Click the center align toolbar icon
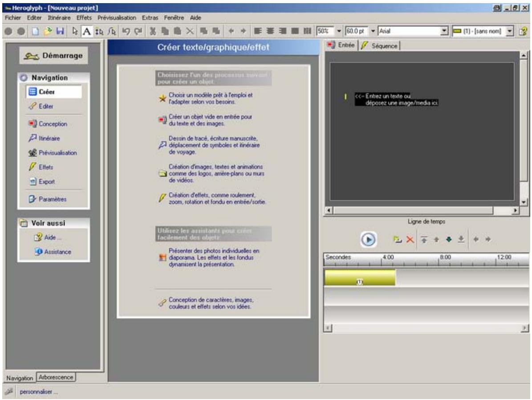This screenshot has width=532, height=400. [270, 31]
